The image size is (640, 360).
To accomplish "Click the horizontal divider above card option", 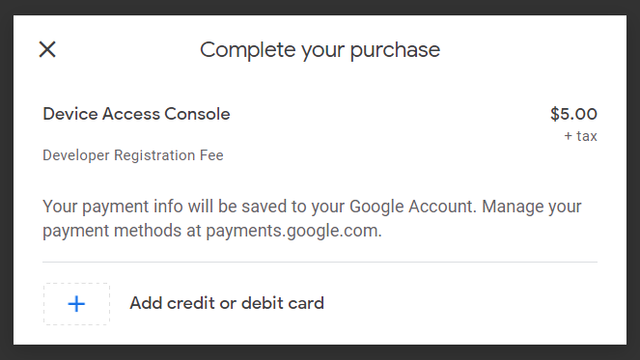I will pos(320,262).
